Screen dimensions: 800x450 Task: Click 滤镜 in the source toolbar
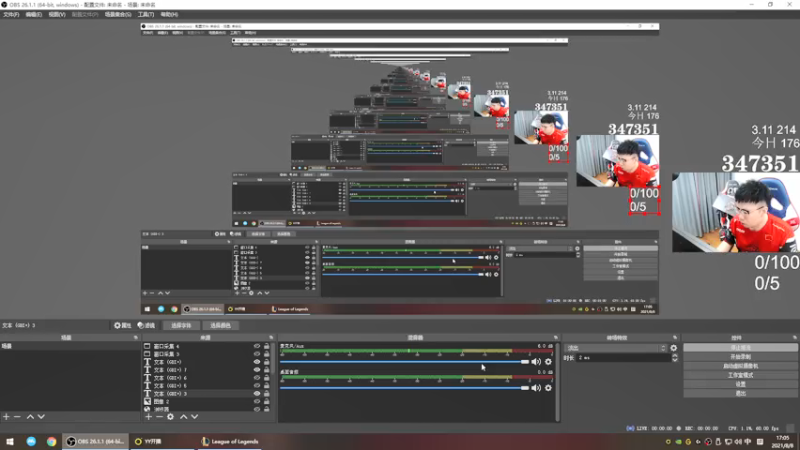pos(146,326)
